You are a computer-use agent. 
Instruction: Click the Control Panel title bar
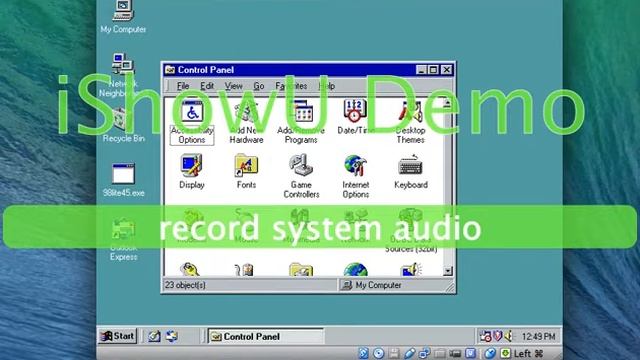pos(309,70)
